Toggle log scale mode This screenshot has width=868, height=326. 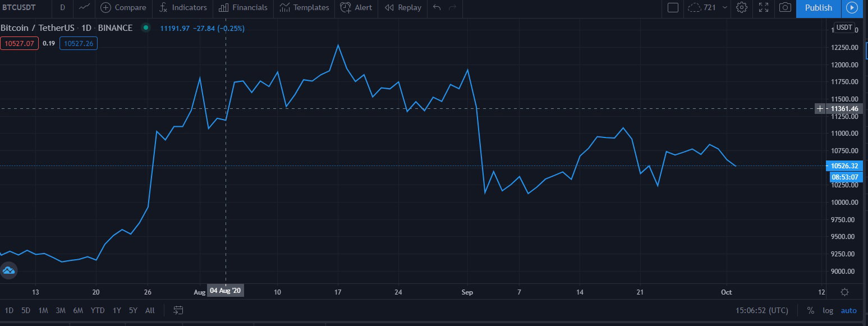point(828,310)
